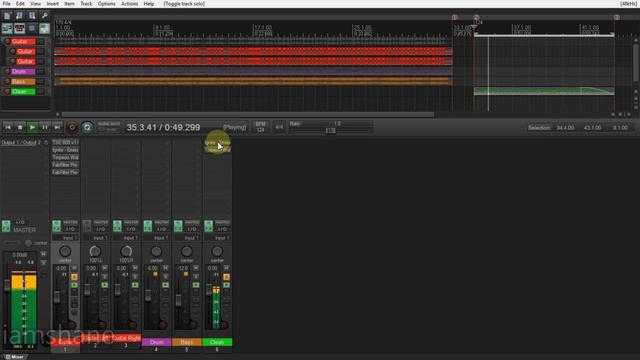Click the Mixer tab at the bottom
Viewport: 640px width, 360px height.
pyautogui.click(x=15, y=357)
